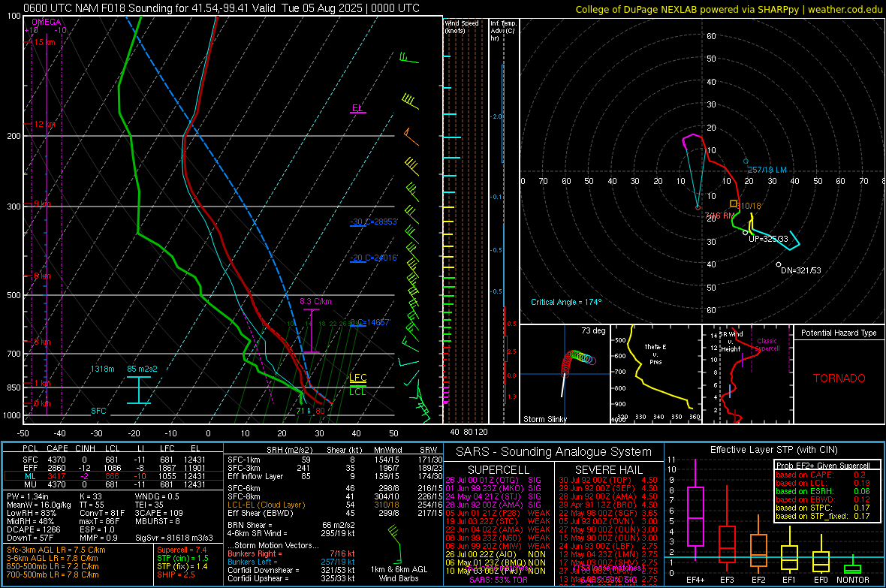Image resolution: width=886 pixels, height=588 pixels.
Task: Select the '30 Jul 92 00Z (TOP) 4.50' analogue
Action: click(608, 480)
